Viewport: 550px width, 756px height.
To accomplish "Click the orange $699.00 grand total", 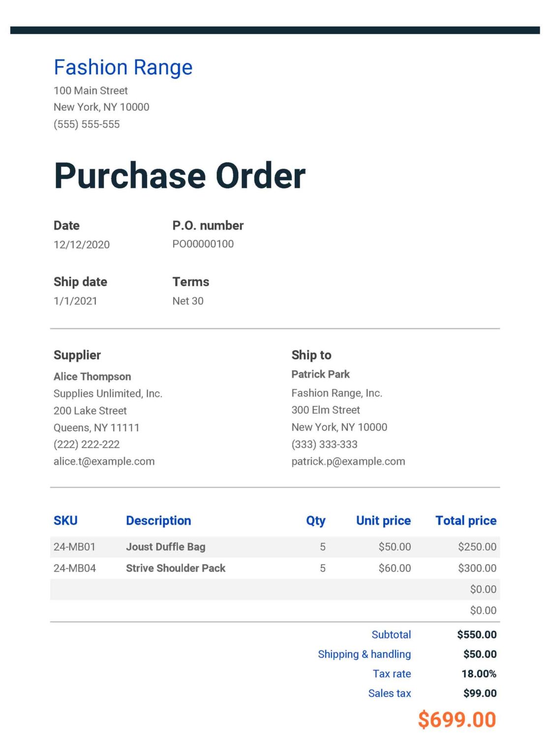I will [457, 720].
